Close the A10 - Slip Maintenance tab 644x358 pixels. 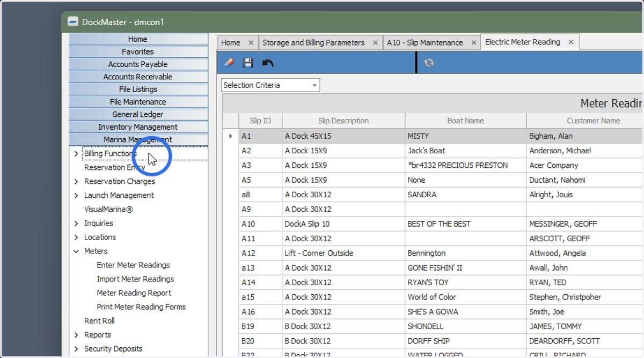(x=474, y=43)
